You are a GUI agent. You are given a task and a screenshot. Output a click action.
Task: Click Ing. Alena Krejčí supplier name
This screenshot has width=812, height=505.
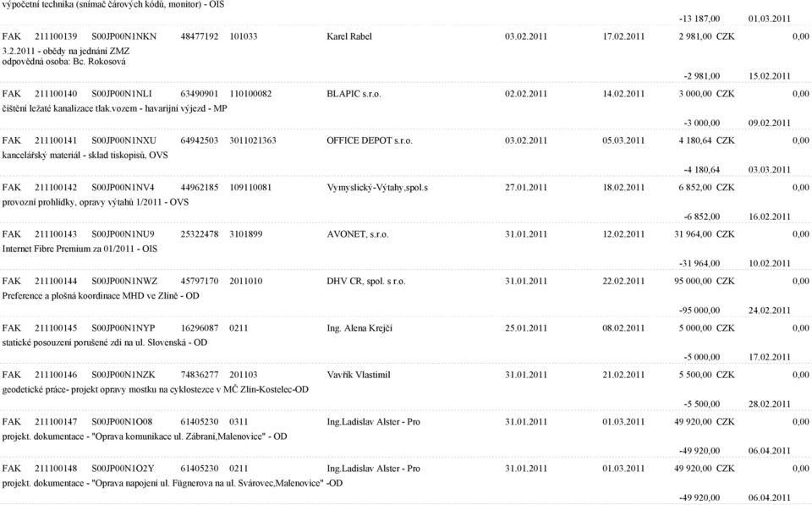click(359, 328)
